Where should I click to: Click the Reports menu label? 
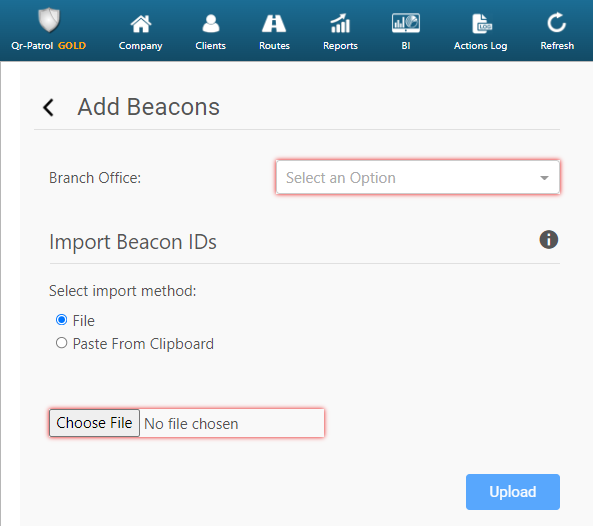click(x=340, y=46)
